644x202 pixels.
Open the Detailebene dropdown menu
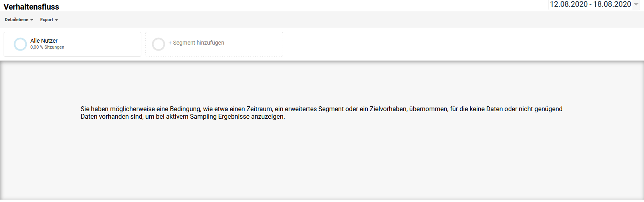pyautogui.click(x=19, y=20)
